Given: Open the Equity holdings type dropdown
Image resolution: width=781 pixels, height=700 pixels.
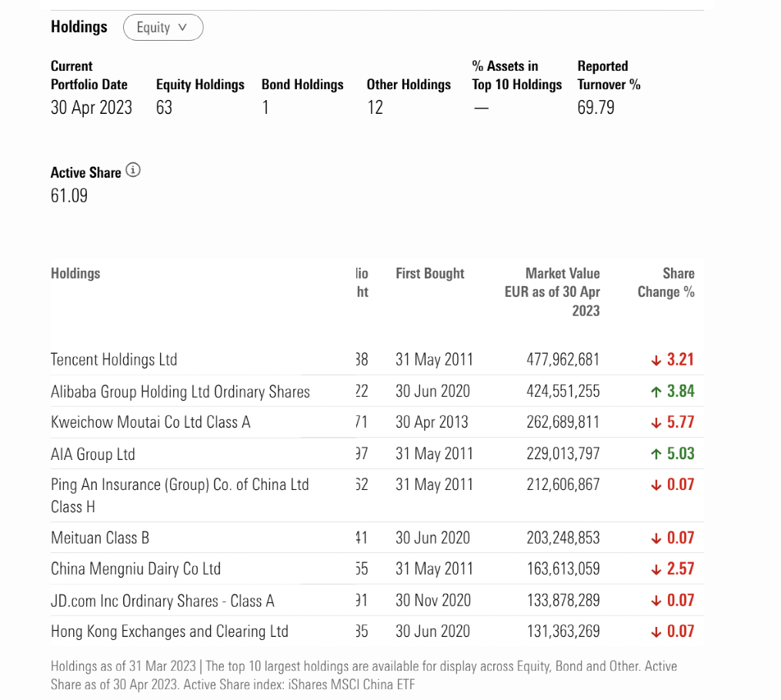Looking at the screenshot, I should click(x=162, y=28).
